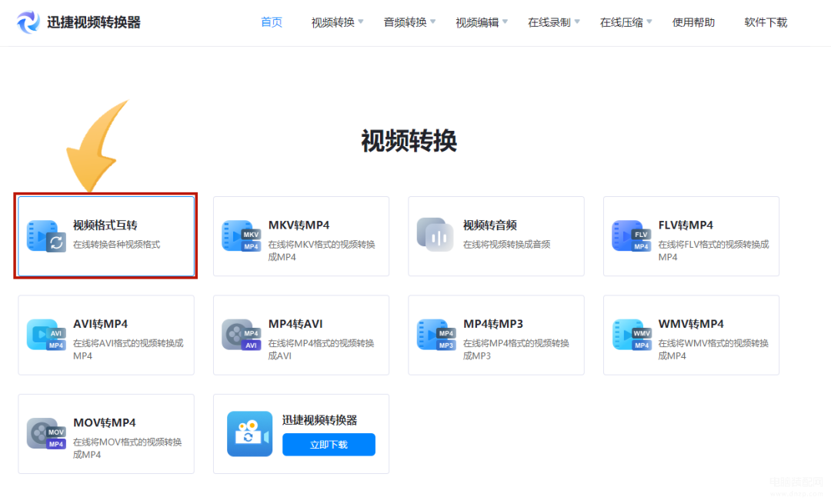
Task: Click the text 在线将MKV格式的视频转换成MP4
Action: (322, 251)
